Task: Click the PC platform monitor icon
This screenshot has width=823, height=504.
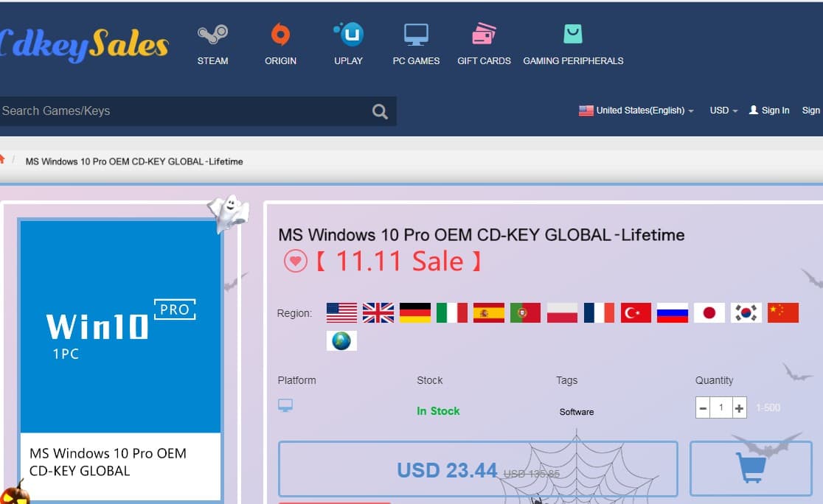Action: coord(286,405)
